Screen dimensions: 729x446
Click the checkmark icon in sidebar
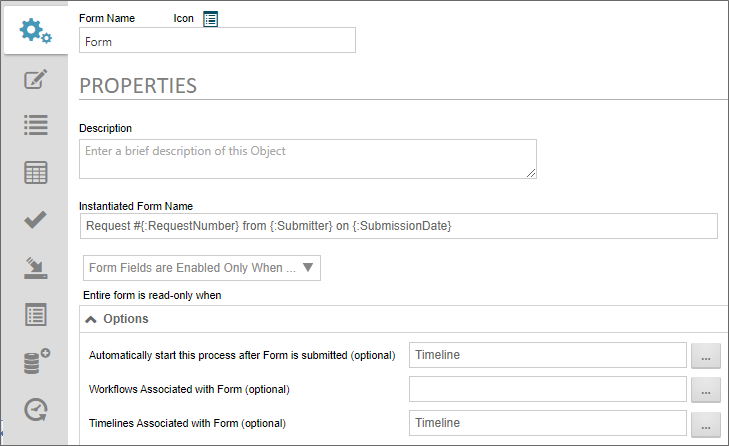[36, 219]
